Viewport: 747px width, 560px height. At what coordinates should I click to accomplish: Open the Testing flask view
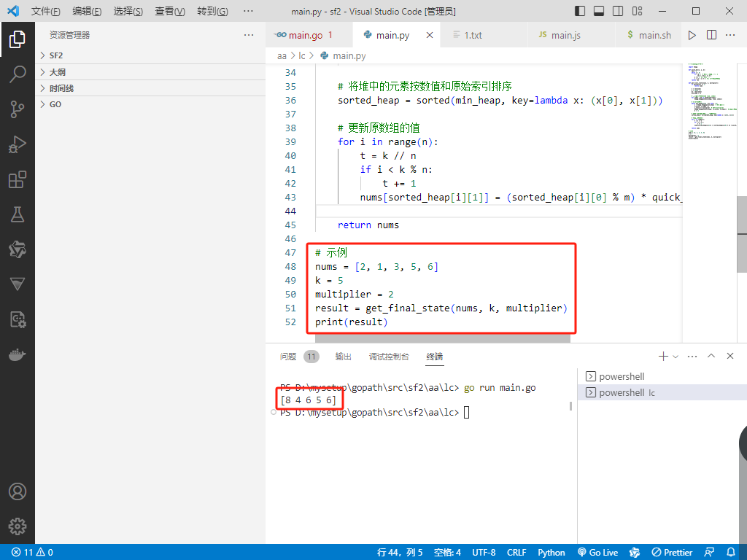click(x=18, y=214)
